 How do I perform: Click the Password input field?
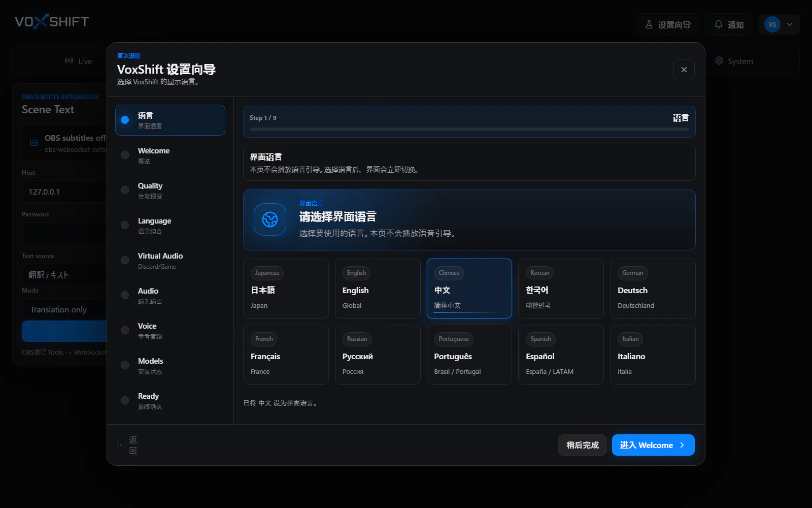point(64,233)
